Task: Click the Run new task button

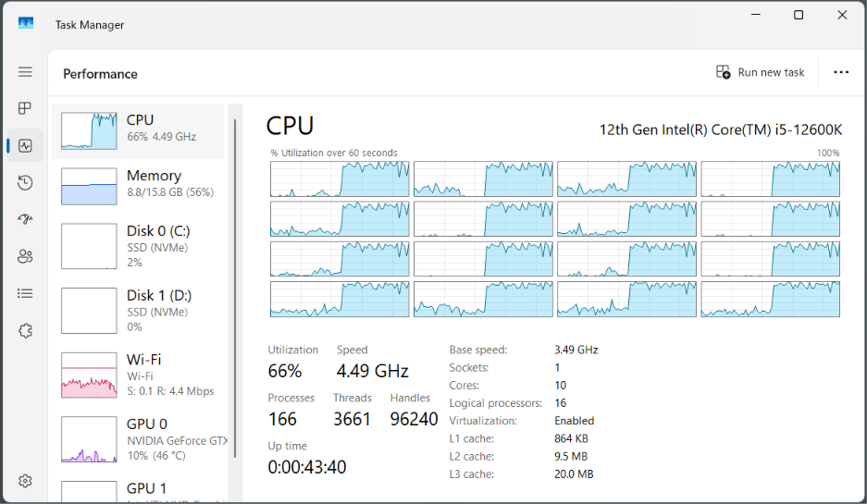Action: click(761, 72)
